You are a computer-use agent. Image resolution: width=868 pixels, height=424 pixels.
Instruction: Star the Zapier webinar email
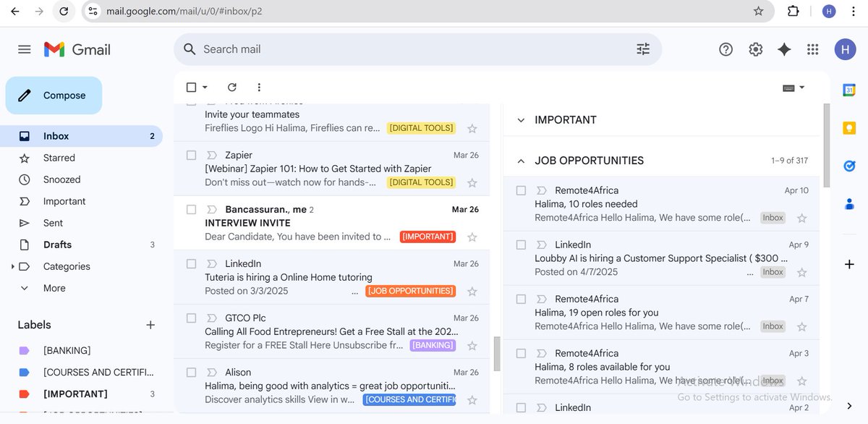(472, 183)
